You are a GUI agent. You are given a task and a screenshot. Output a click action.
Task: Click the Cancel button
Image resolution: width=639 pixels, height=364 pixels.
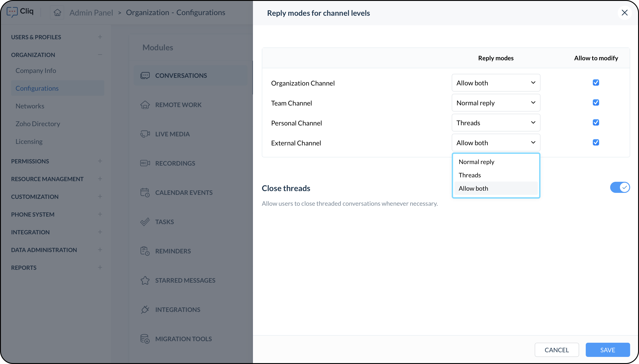(x=557, y=350)
